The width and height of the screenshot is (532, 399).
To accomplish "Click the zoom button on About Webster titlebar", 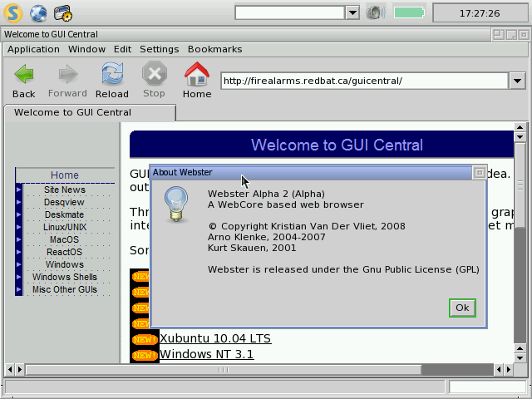I will 480,173.
